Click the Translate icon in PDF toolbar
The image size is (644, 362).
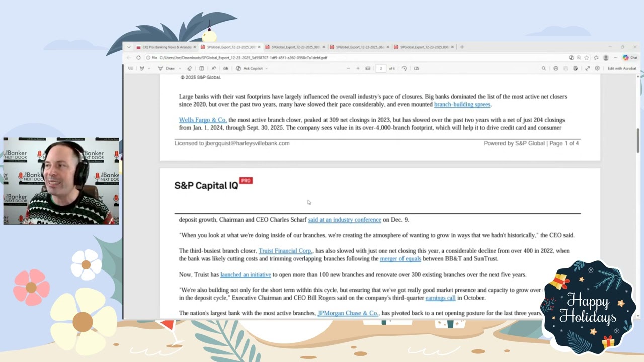click(x=226, y=68)
